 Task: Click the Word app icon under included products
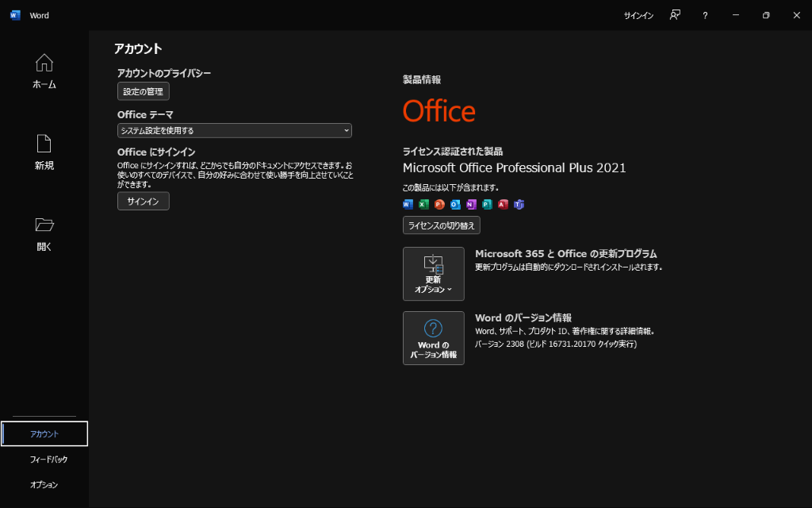[x=408, y=204]
